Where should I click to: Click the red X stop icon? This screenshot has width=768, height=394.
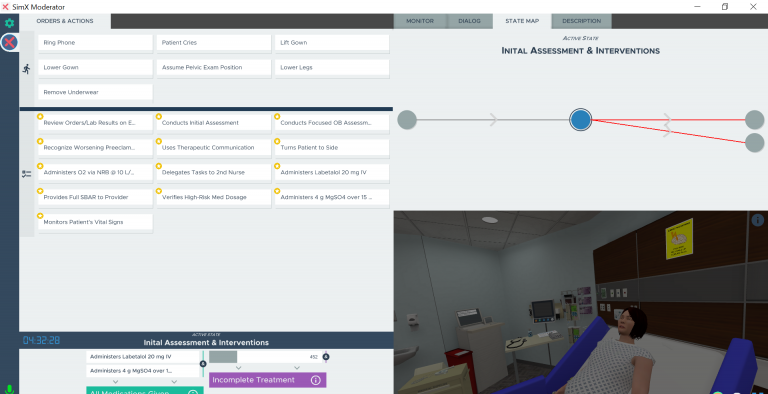[x=9, y=42]
